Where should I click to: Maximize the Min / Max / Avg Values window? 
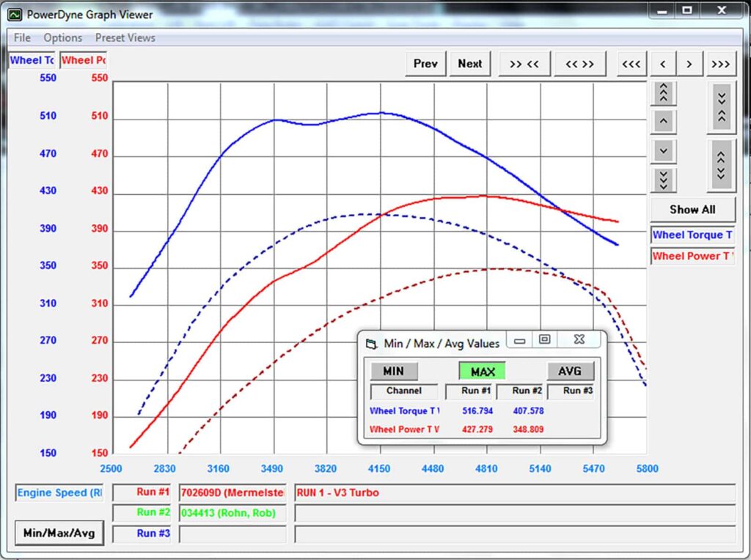tap(545, 339)
